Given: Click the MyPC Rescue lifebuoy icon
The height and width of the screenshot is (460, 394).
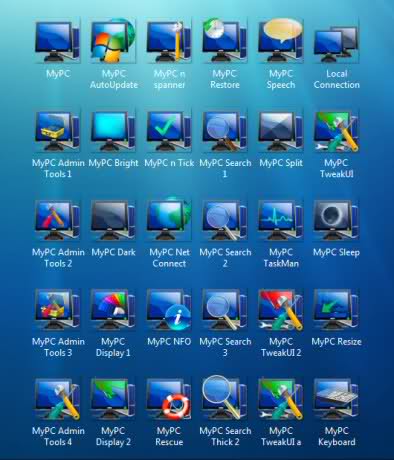Looking at the screenshot, I should pyautogui.click(x=169, y=398).
